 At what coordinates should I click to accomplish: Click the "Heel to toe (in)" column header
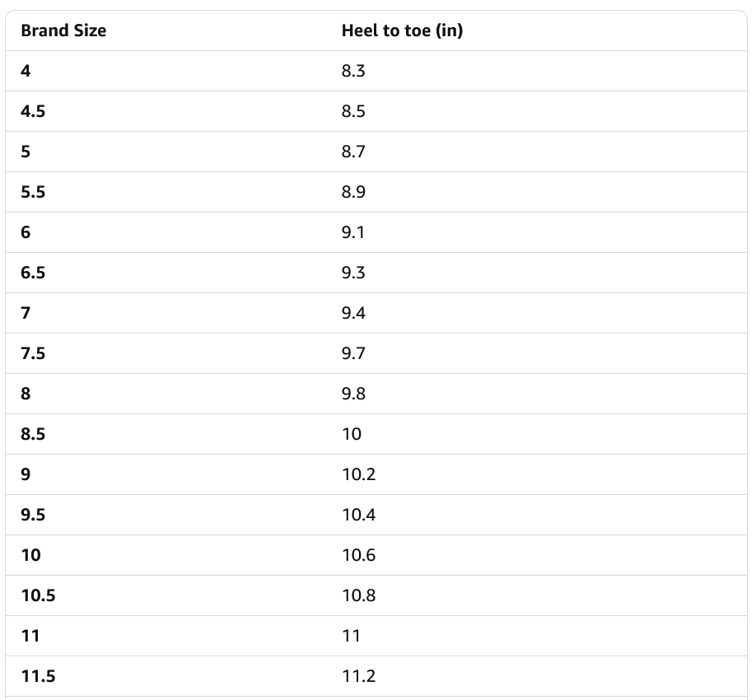(x=402, y=31)
